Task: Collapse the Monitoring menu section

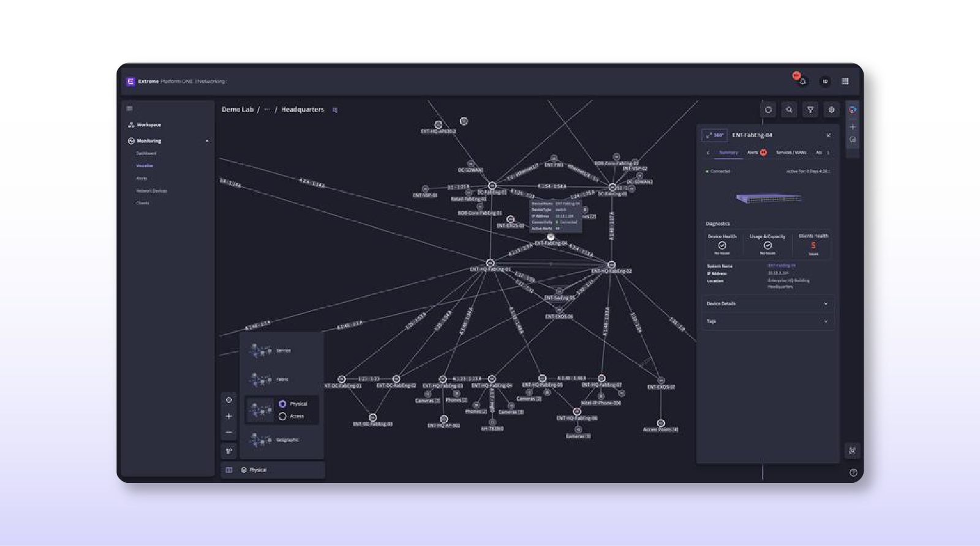Action: coord(207,141)
